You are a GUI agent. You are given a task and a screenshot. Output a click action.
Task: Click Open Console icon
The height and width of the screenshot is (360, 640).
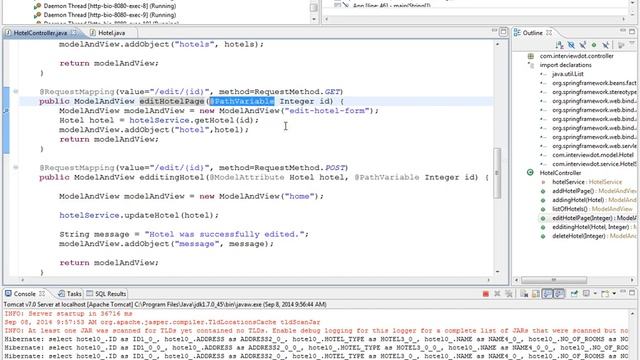[605, 293]
